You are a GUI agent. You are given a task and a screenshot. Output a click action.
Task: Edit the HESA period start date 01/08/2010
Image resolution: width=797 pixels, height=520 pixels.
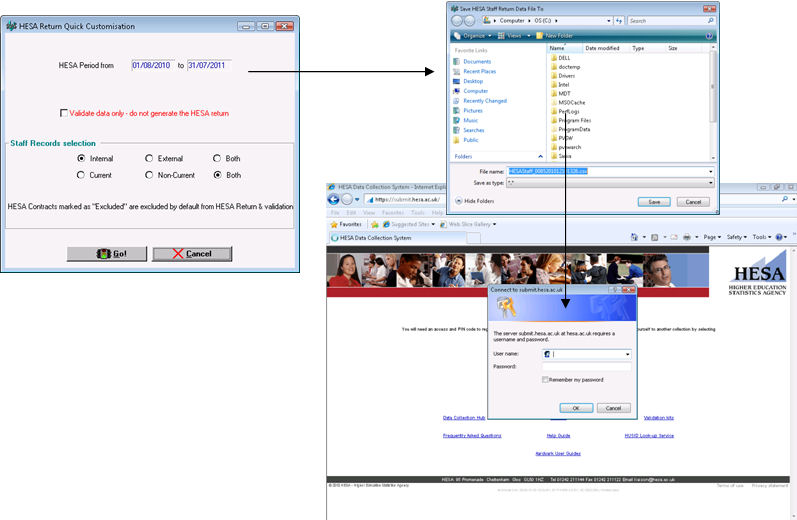(152, 65)
